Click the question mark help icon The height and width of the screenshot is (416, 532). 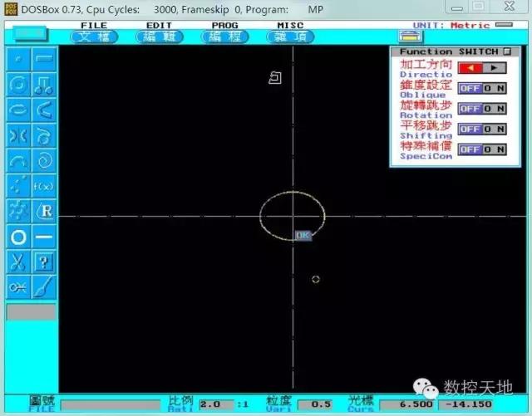pyautogui.click(x=44, y=262)
